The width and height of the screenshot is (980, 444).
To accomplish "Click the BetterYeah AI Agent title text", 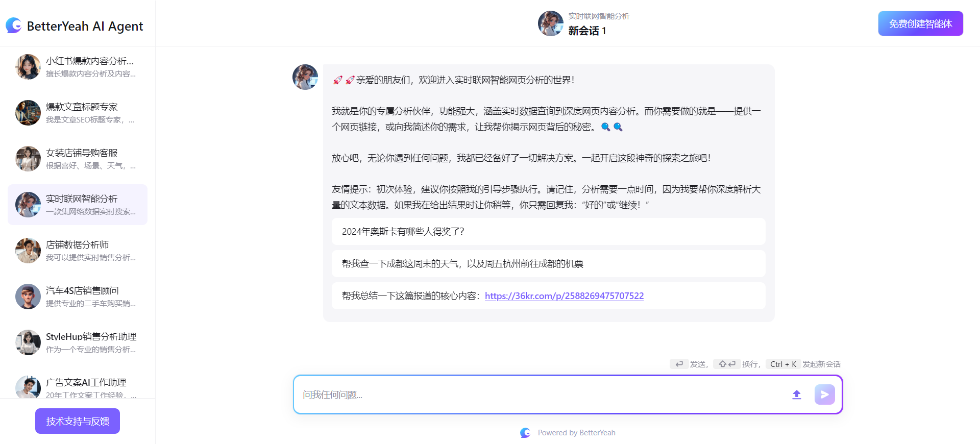I will [x=85, y=26].
